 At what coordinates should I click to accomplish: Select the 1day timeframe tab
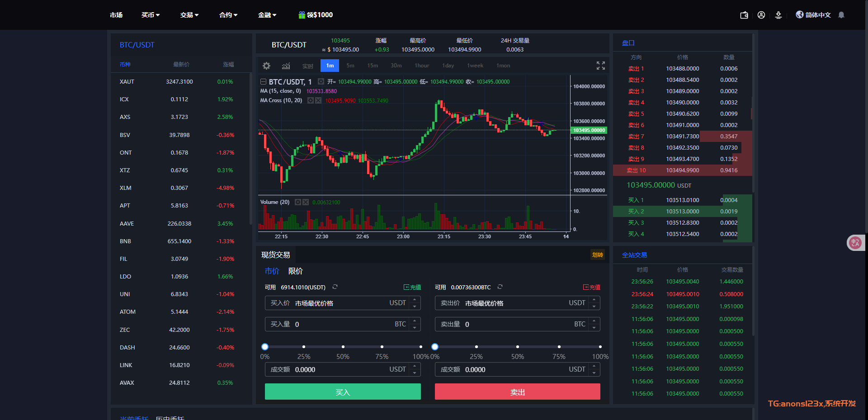(448, 66)
